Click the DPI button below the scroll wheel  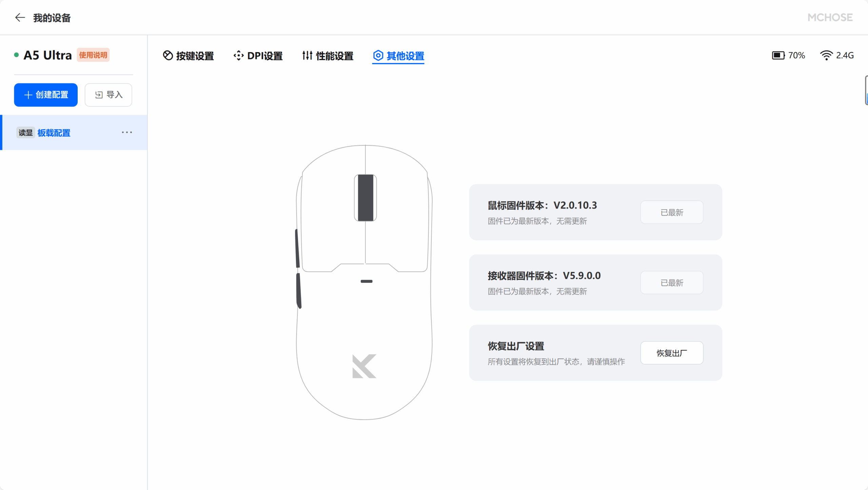point(366,281)
